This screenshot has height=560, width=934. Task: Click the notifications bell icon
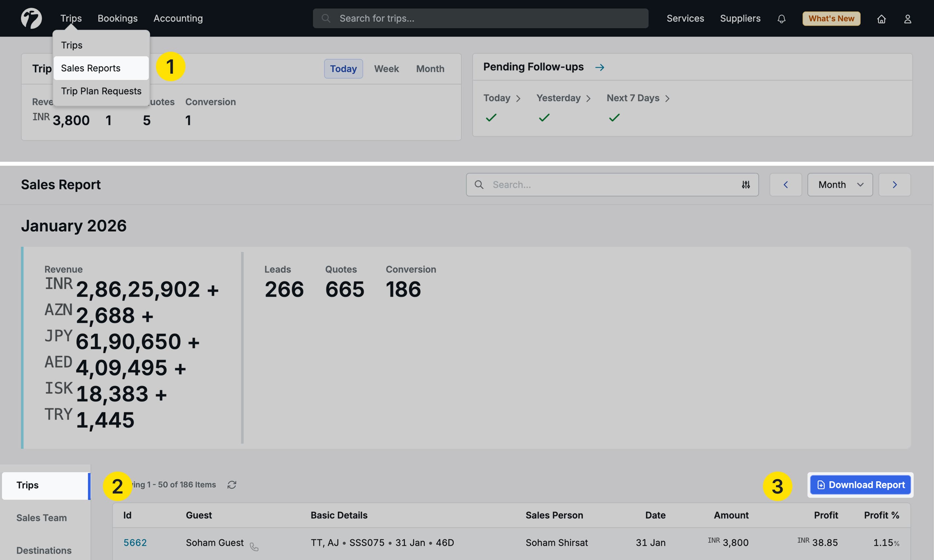click(781, 18)
